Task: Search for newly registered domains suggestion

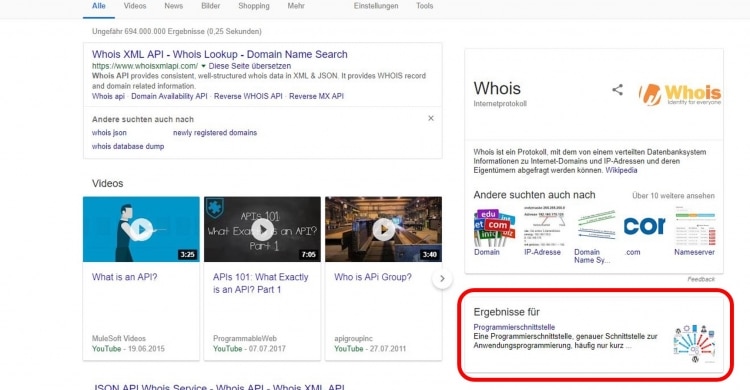Action: [215, 133]
